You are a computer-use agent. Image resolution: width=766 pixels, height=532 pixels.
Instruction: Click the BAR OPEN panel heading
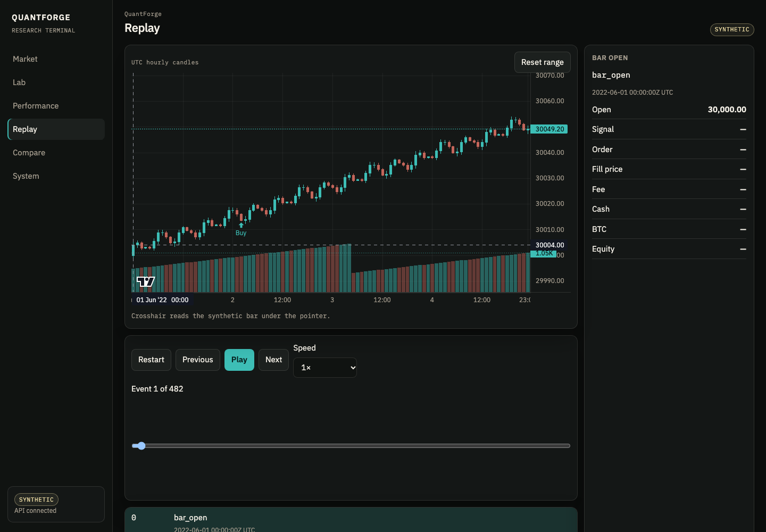tap(610, 58)
